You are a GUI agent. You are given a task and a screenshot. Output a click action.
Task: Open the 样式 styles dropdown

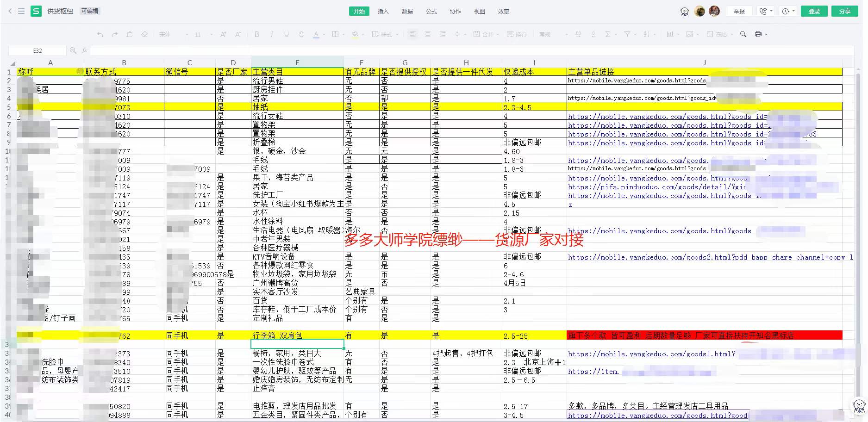[385, 34]
